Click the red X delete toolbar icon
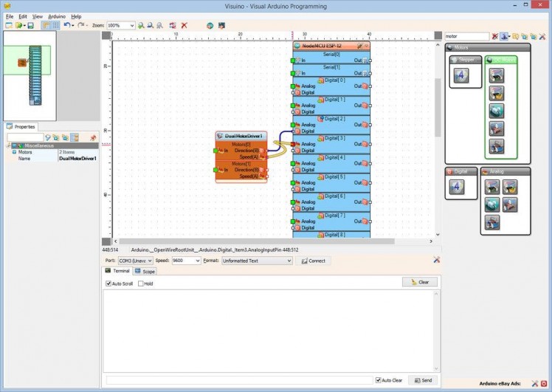 pyautogui.click(x=184, y=25)
